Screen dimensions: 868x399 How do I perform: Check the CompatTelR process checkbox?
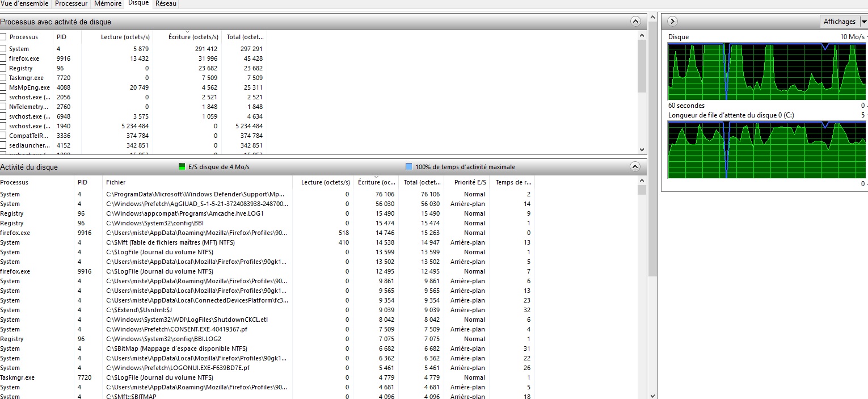[3, 136]
